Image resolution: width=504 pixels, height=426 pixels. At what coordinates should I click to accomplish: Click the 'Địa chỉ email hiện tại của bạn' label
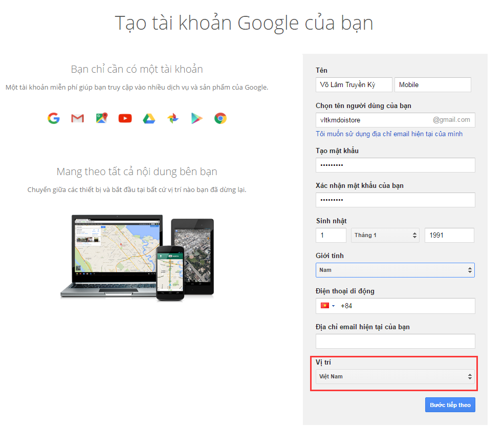click(363, 327)
